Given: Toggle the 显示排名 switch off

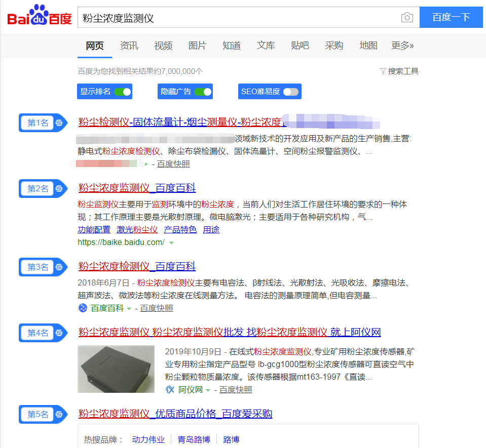Looking at the screenshot, I should [123, 92].
